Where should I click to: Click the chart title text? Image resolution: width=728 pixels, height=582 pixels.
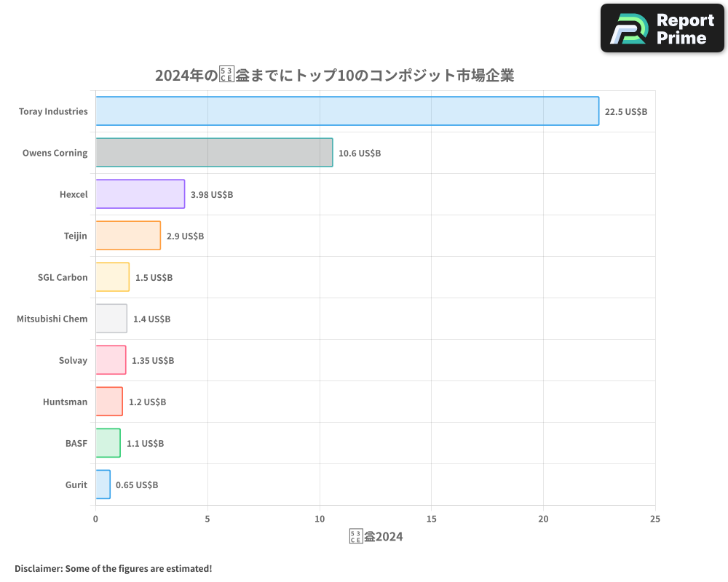coord(336,75)
